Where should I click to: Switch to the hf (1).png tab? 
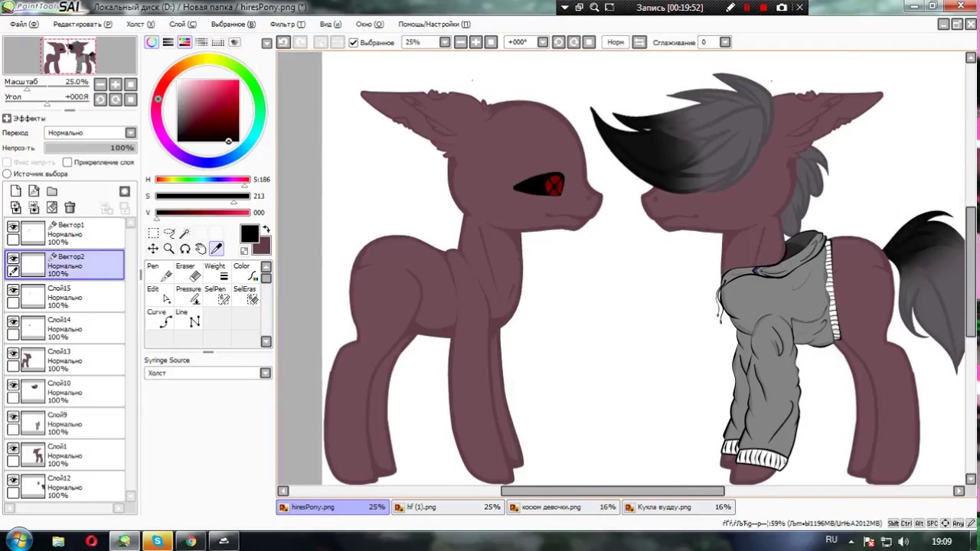pyautogui.click(x=449, y=507)
